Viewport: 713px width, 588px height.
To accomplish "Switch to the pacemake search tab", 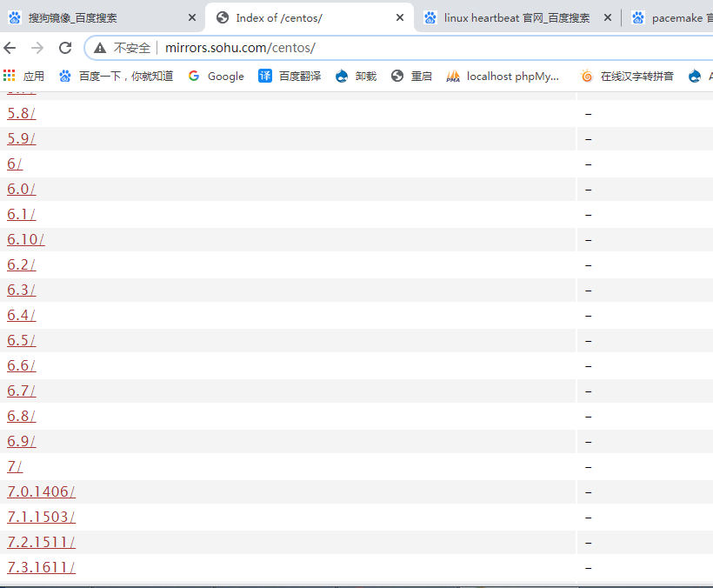I will tap(670, 17).
